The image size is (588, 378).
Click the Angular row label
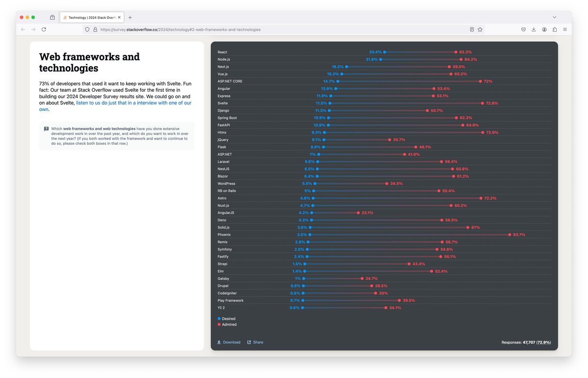coord(224,88)
